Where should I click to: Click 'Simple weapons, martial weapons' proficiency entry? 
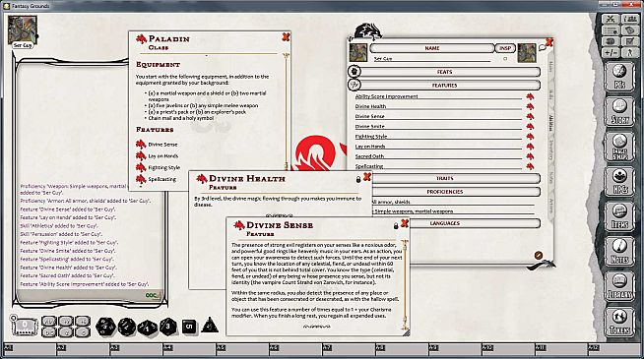414,211
